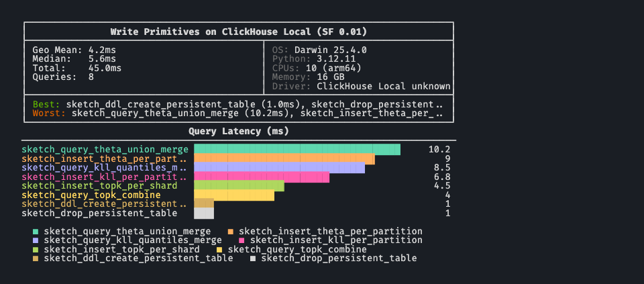
Task: Click the Query Latency (ms) heading
Action: click(x=239, y=132)
